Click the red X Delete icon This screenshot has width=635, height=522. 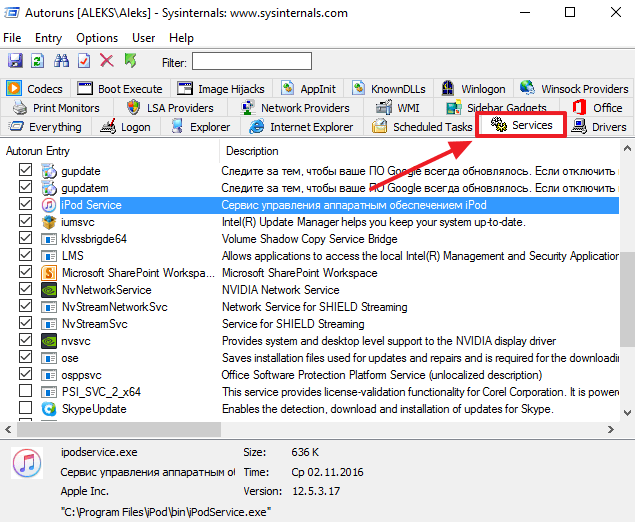[107, 62]
